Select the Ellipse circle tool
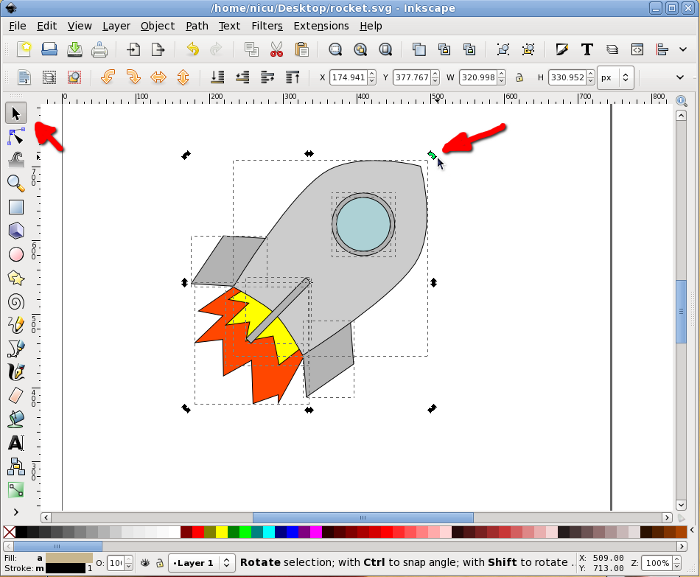Screen dimensions: 700x577 16,255
